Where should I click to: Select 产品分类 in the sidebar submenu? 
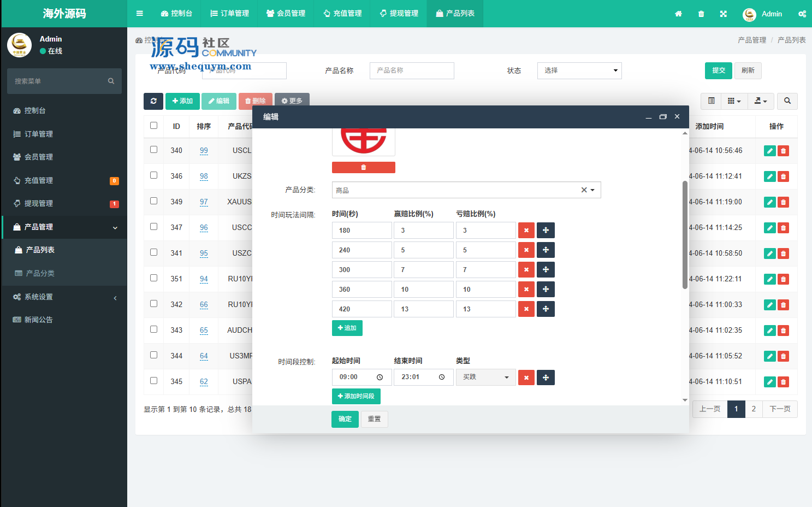click(x=40, y=273)
